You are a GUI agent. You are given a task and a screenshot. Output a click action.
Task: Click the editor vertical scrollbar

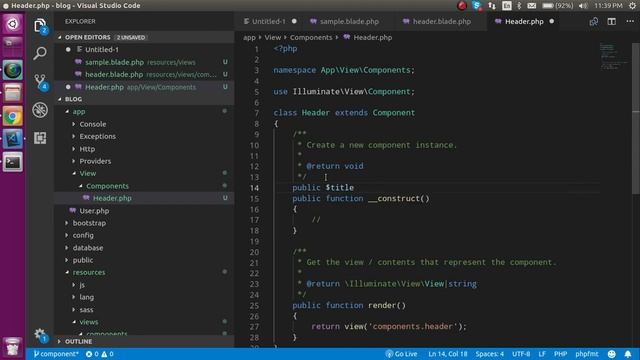pyautogui.click(x=636, y=118)
